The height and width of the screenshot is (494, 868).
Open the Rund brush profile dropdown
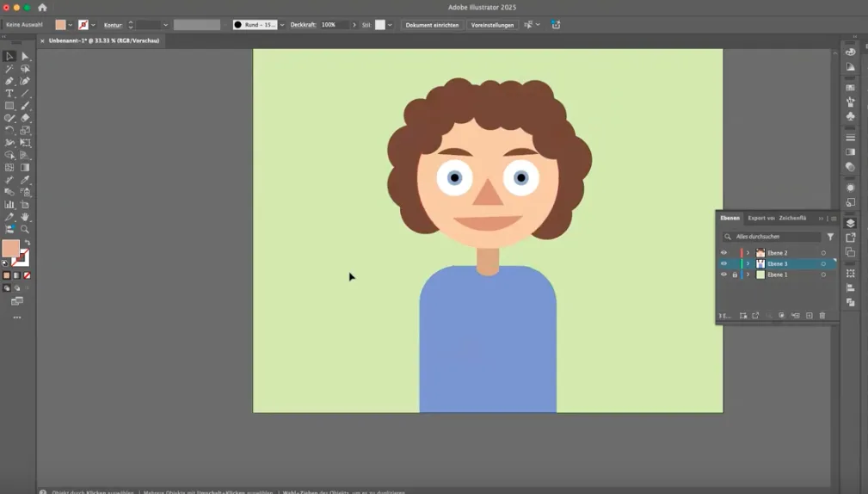(x=282, y=25)
